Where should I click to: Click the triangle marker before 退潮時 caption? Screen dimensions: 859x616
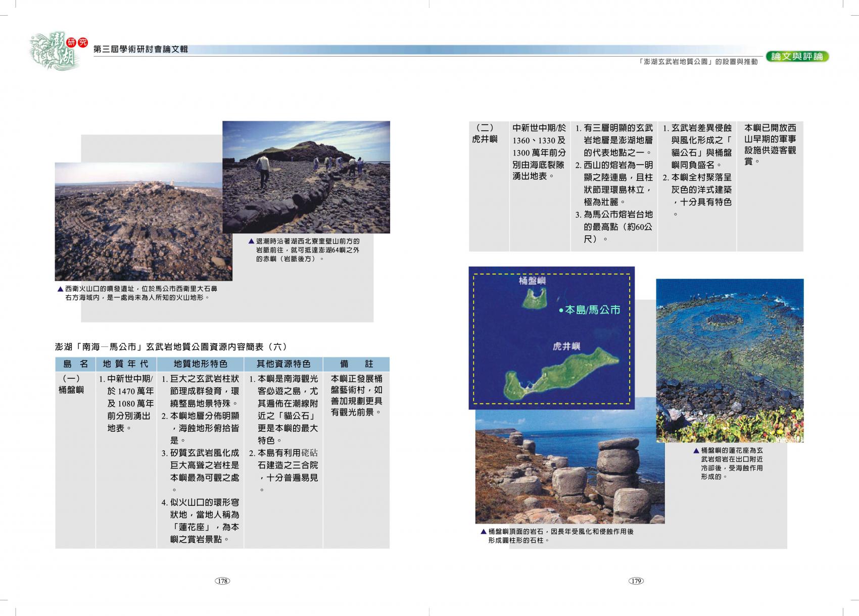coord(251,241)
